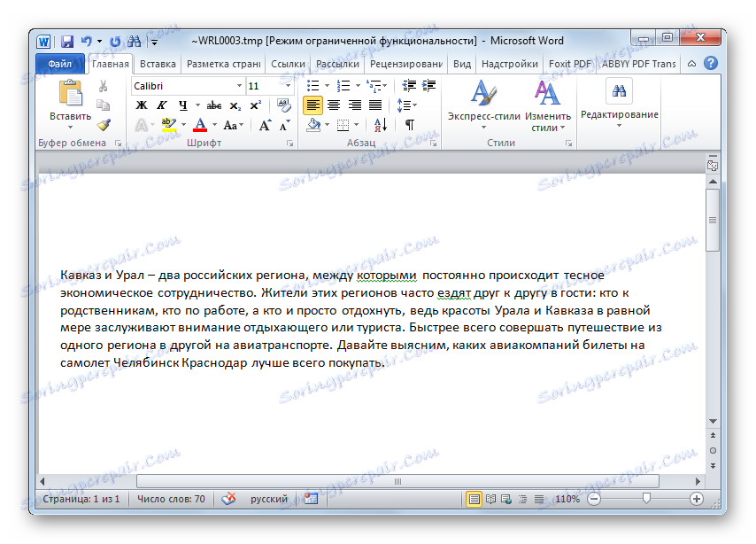756x544 pixels.
Task: Expand Шрифт dialog launcher
Action: click(289, 144)
